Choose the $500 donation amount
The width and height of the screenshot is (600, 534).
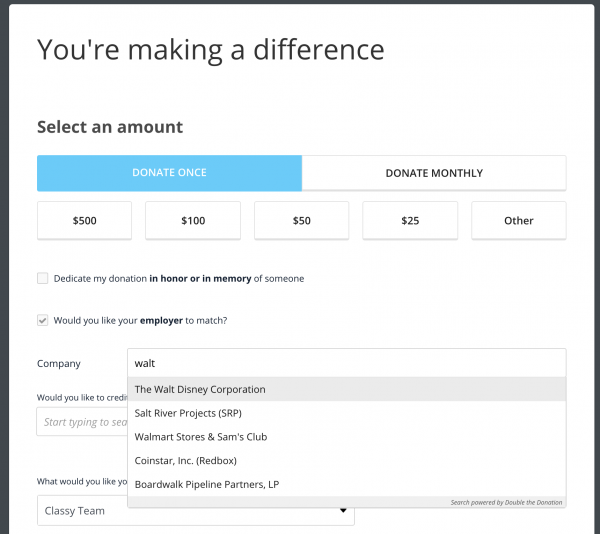coord(85,221)
